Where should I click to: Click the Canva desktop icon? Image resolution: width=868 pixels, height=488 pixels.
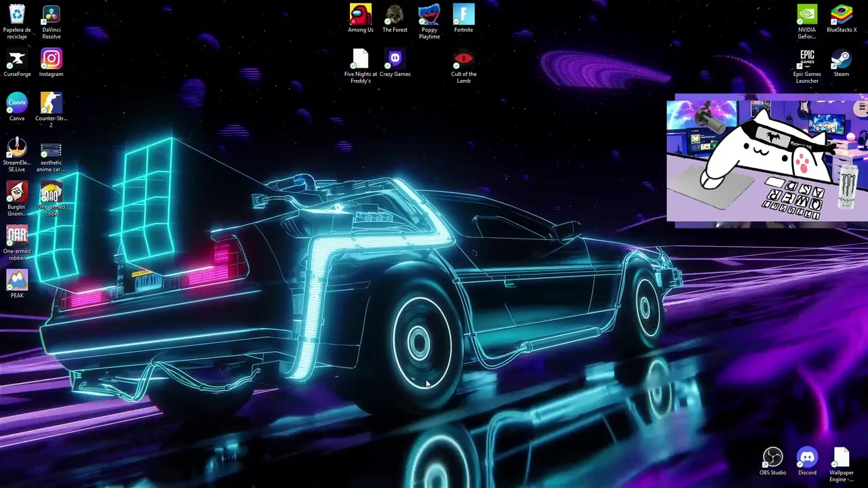click(17, 106)
